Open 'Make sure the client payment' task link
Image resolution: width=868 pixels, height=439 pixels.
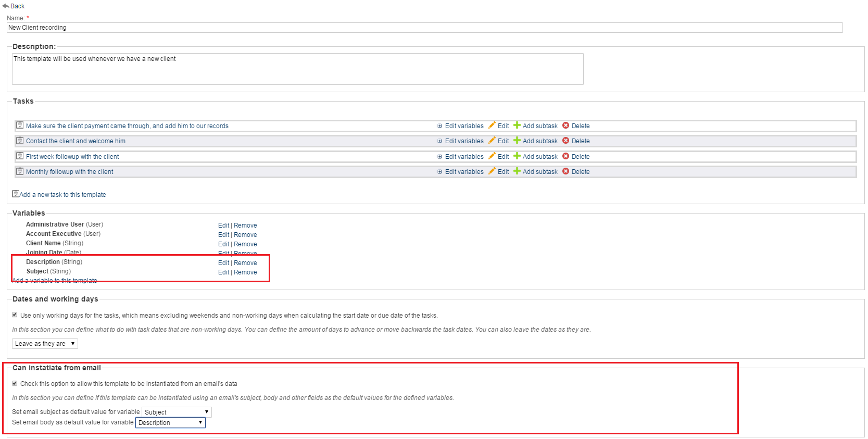127,126
